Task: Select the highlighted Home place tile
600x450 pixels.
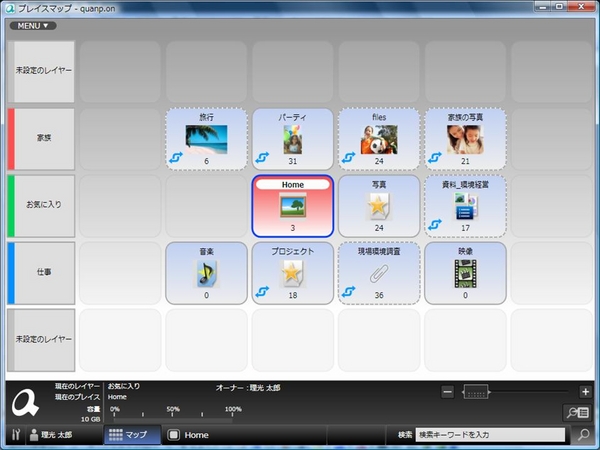Action: [x=293, y=205]
